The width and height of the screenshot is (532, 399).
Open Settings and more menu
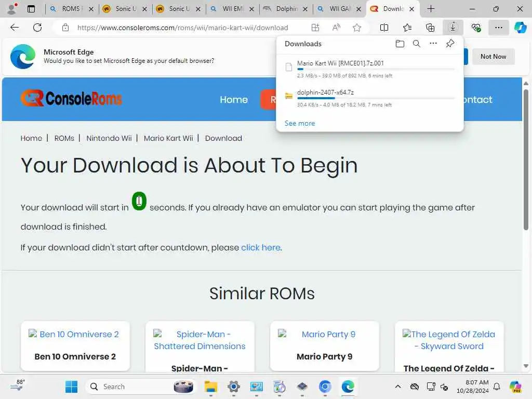point(498,28)
